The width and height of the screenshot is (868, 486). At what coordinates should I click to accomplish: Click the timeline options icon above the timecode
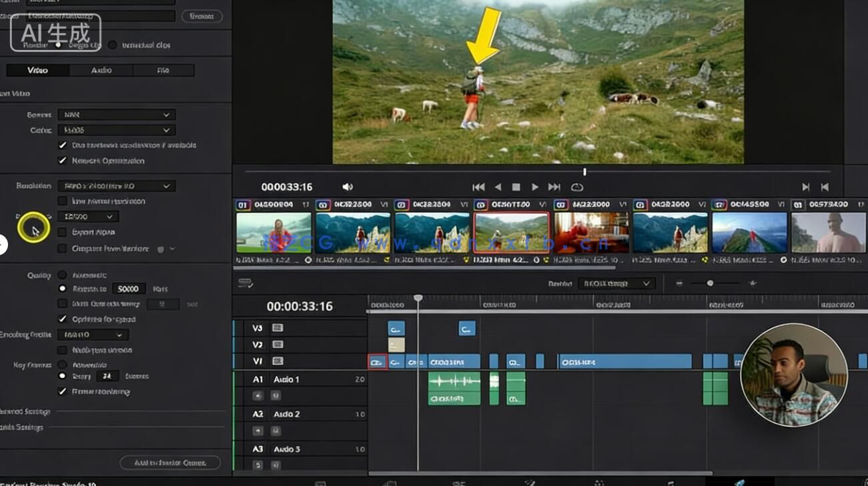point(244,283)
